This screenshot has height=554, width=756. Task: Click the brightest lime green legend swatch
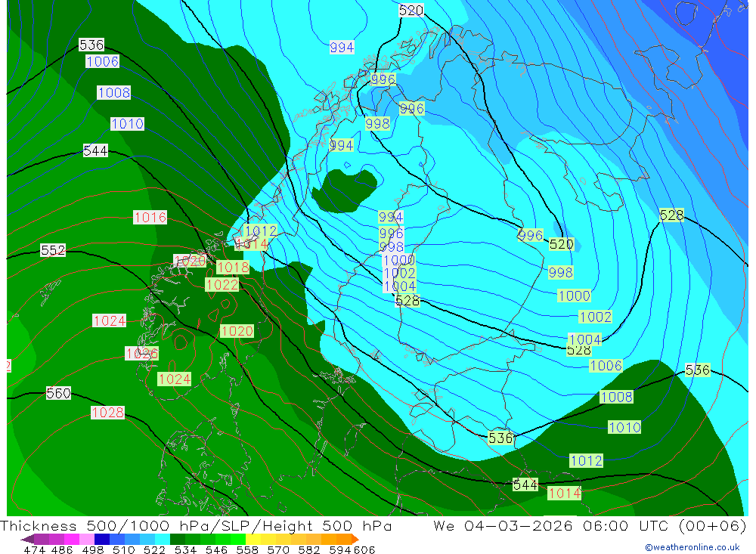tap(238, 539)
